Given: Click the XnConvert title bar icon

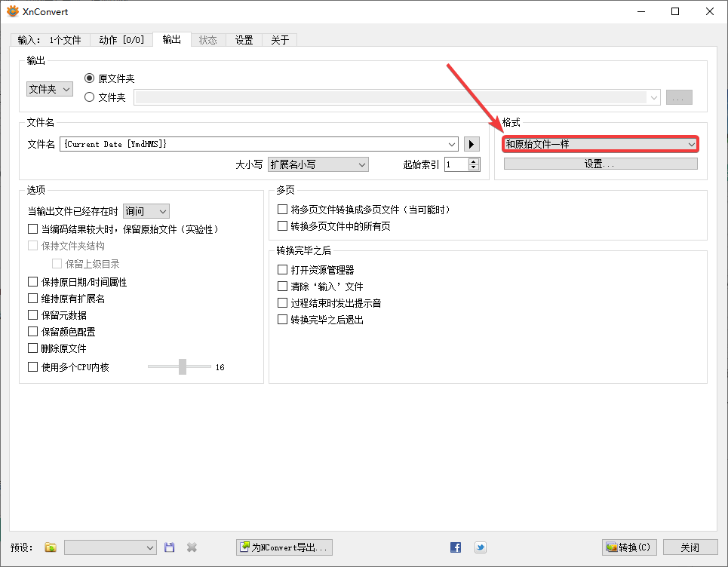Looking at the screenshot, I should point(11,11).
